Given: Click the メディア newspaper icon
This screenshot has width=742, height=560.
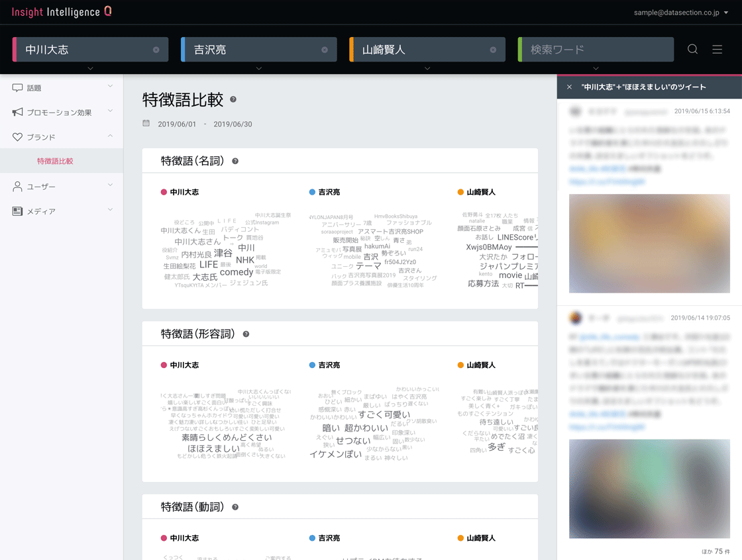Looking at the screenshot, I should 17,211.
